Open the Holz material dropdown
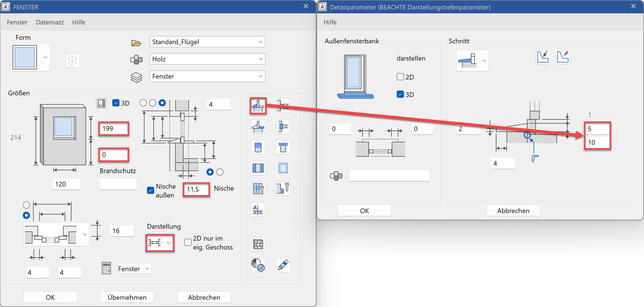Viewport: 644px width, 307px height. click(261, 59)
